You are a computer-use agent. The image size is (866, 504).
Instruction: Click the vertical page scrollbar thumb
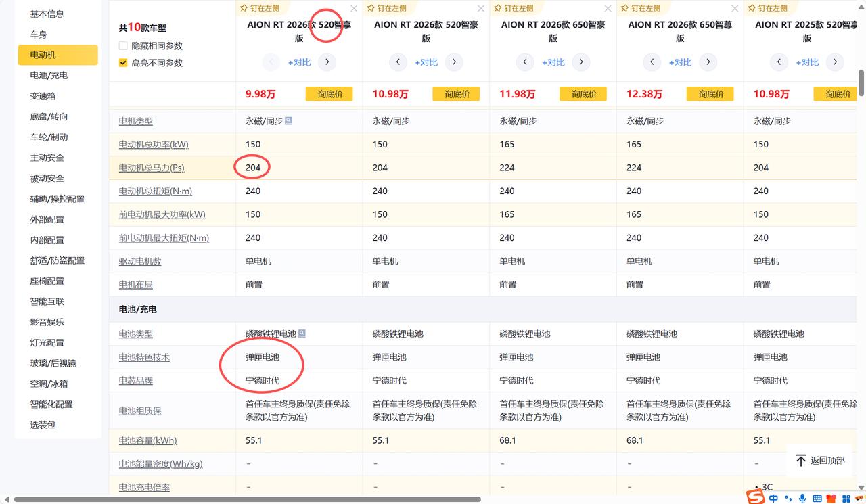tap(861, 83)
